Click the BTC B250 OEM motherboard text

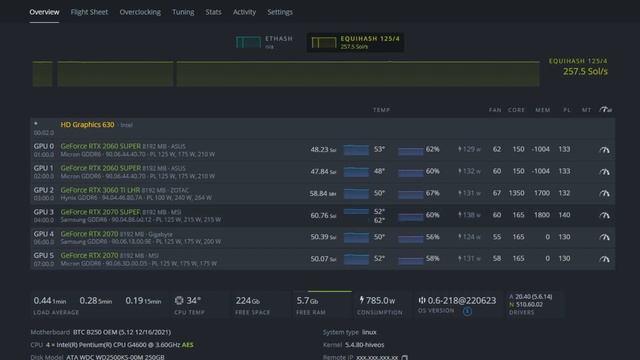pos(122,332)
